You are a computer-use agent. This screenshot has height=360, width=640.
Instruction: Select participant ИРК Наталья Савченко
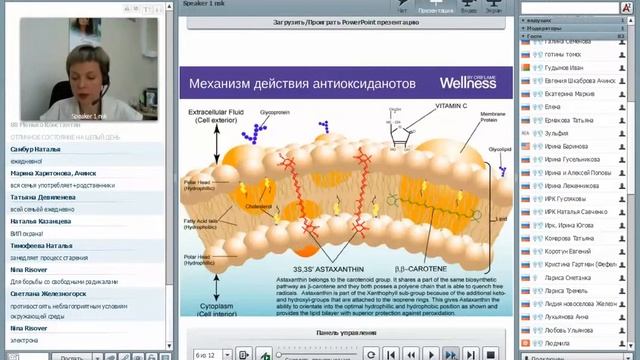click(576, 212)
